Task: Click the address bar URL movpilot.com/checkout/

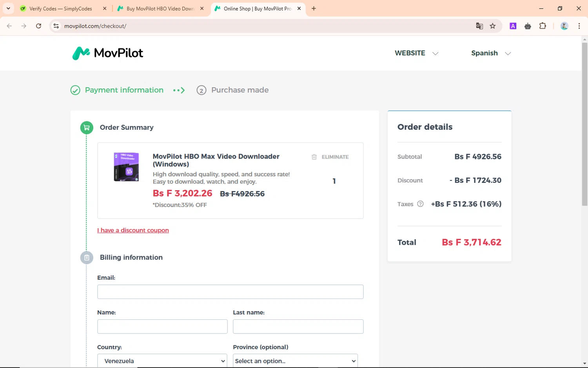Action: (95, 26)
